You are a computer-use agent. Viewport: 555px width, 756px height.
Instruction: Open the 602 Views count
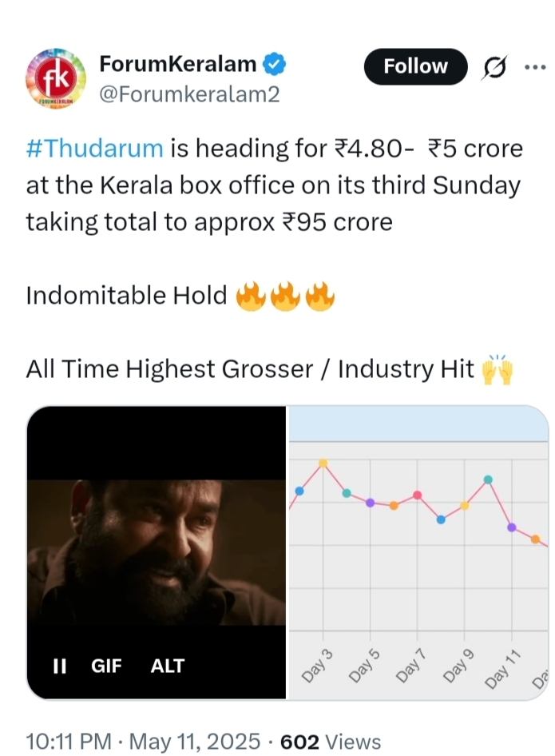[x=331, y=742]
